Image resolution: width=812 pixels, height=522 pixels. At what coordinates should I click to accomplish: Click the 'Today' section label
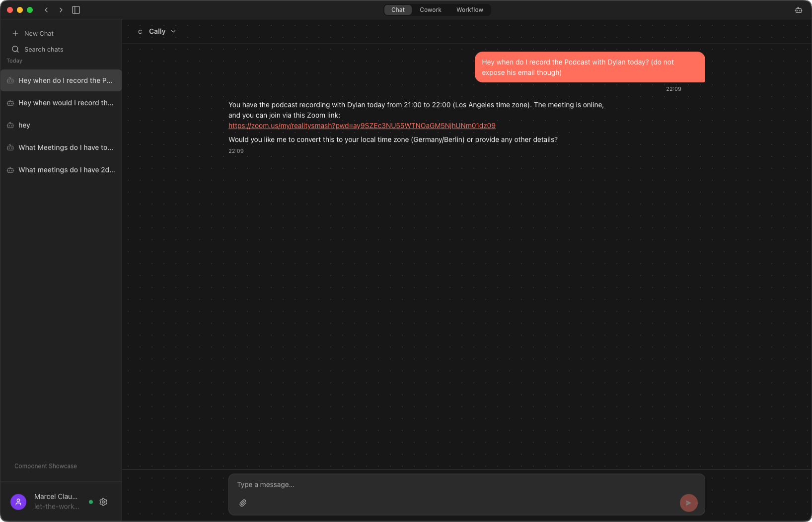tap(14, 61)
